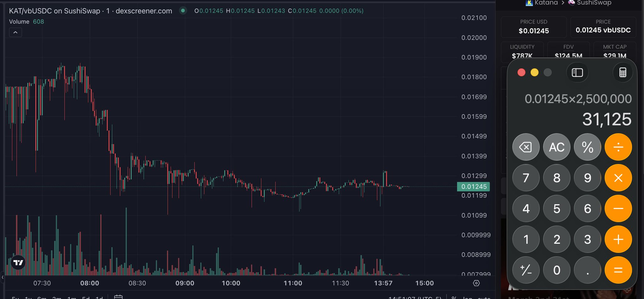Viewport: 644px width, 299px height.
Task: Click the 08:00 label on the time axis
Action: tap(90, 283)
